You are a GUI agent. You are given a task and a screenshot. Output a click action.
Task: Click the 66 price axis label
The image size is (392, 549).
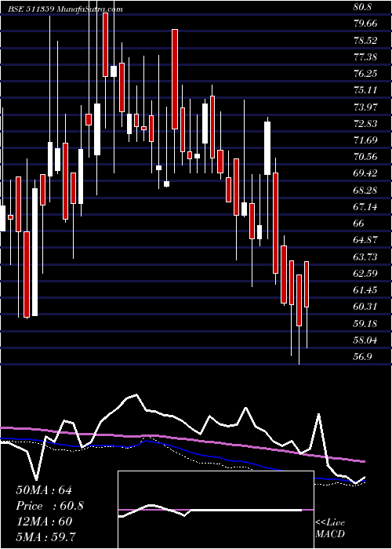tap(359, 224)
